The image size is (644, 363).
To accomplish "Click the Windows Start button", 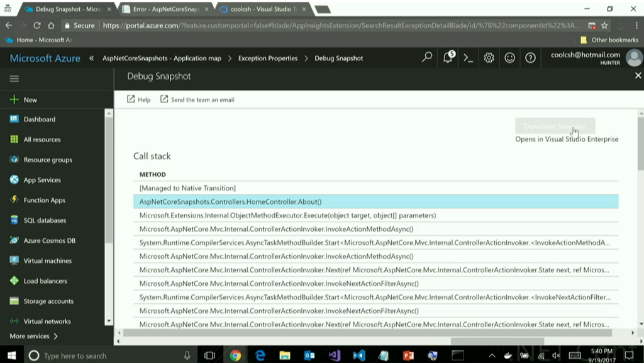I will point(11,355).
